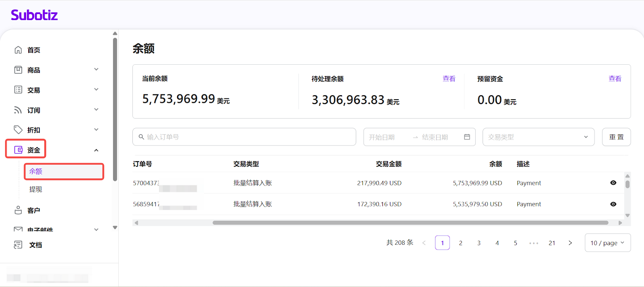Click the 折扣 discount tag icon
This screenshot has width=644, height=287.
18,129
